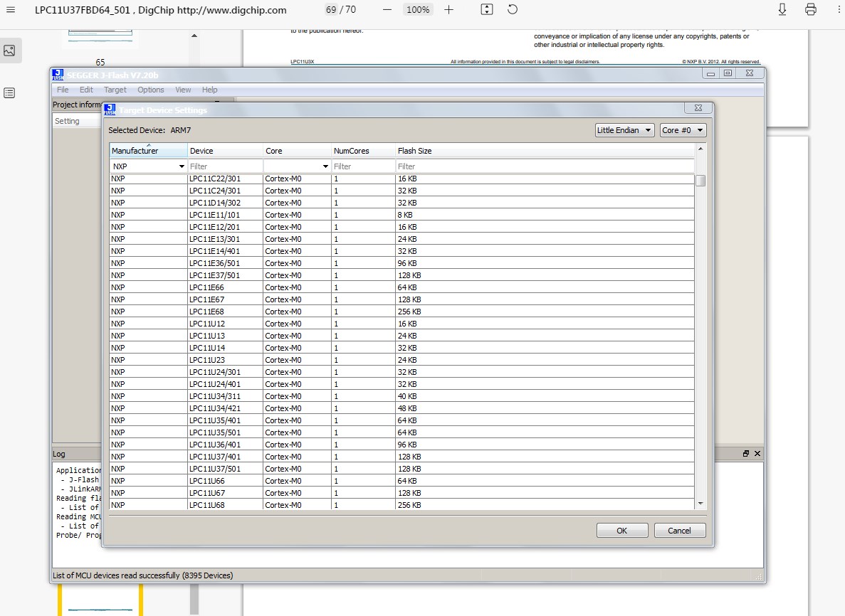Open the Options menu in J-Flash
The image size is (845, 616).
click(150, 90)
